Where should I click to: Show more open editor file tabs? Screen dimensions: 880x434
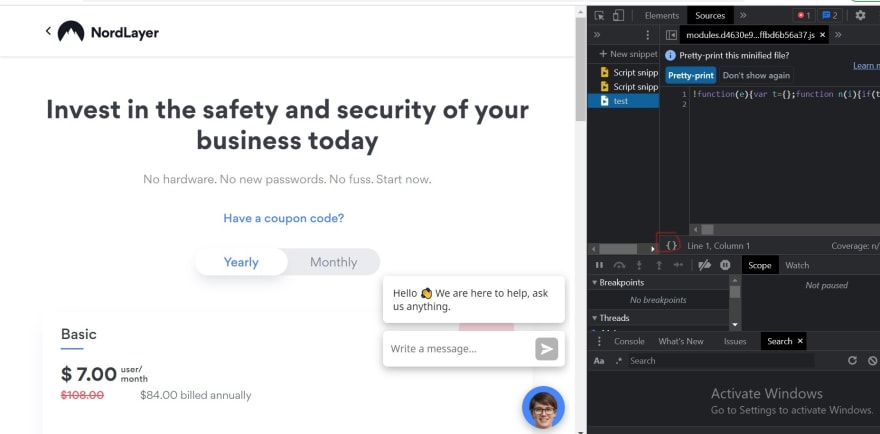(x=838, y=35)
